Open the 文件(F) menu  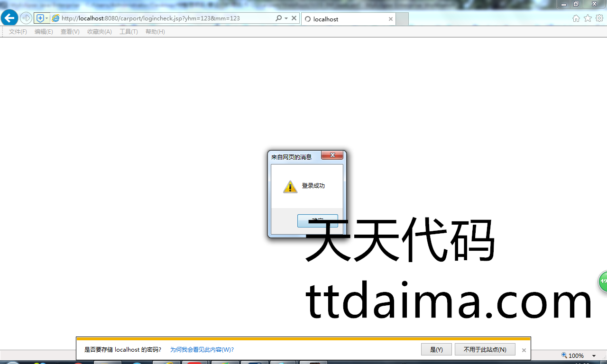pyautogui.click(x=18, y=32)
